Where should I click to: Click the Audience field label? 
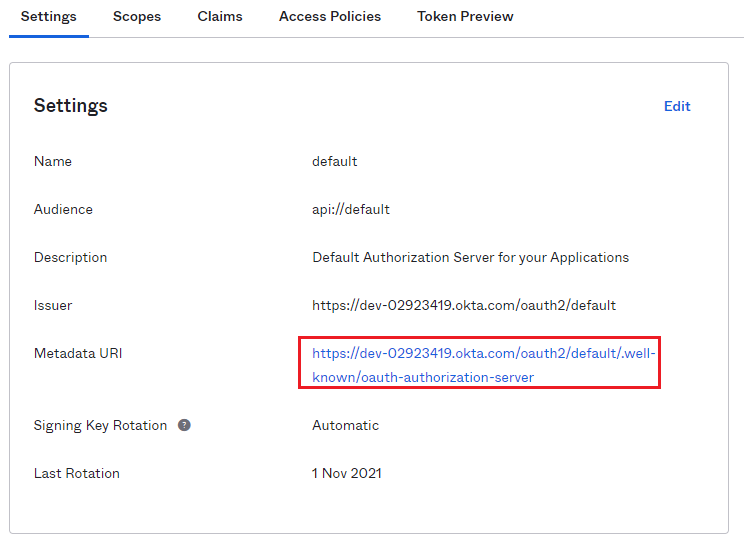coord(63,209)
